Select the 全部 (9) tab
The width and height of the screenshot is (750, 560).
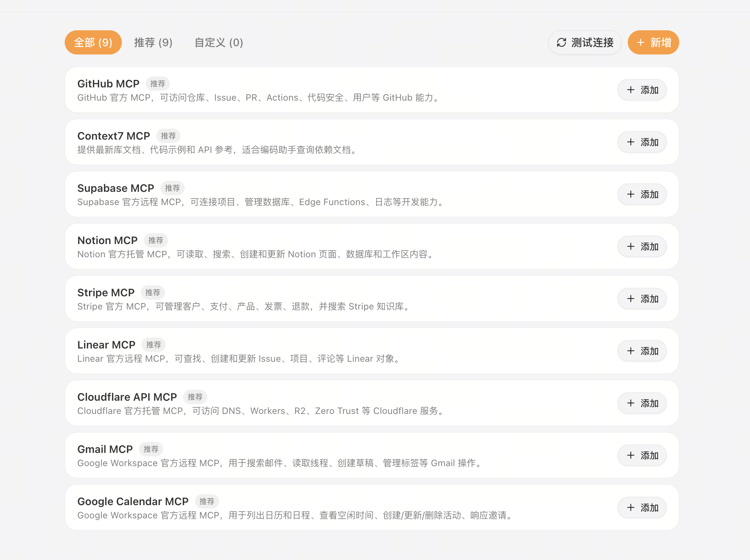(x=93, y=42)
